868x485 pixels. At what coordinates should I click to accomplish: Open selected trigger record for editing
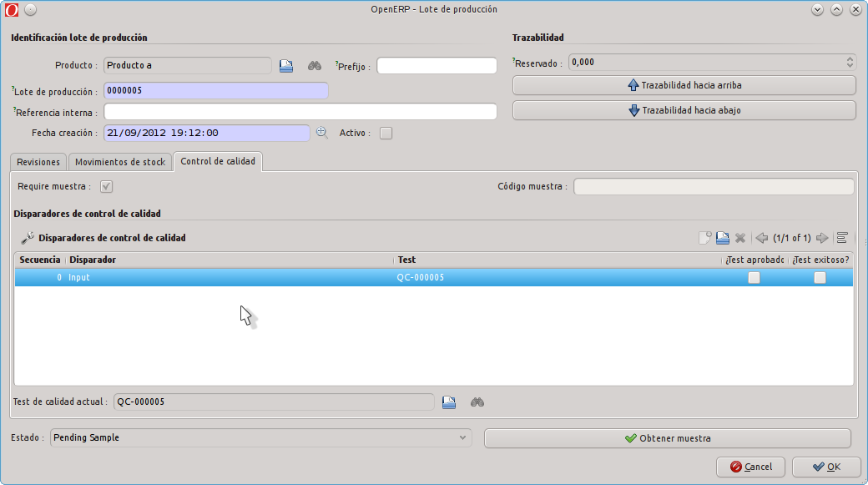[x=723, y=238]
